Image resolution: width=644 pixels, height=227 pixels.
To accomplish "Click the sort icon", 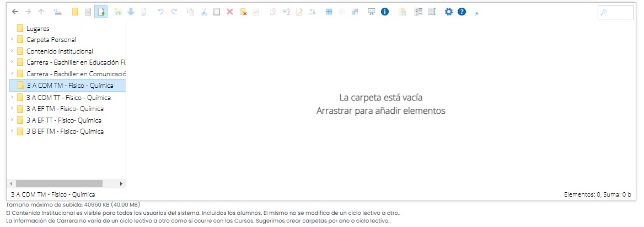I will tap(432, 12).
